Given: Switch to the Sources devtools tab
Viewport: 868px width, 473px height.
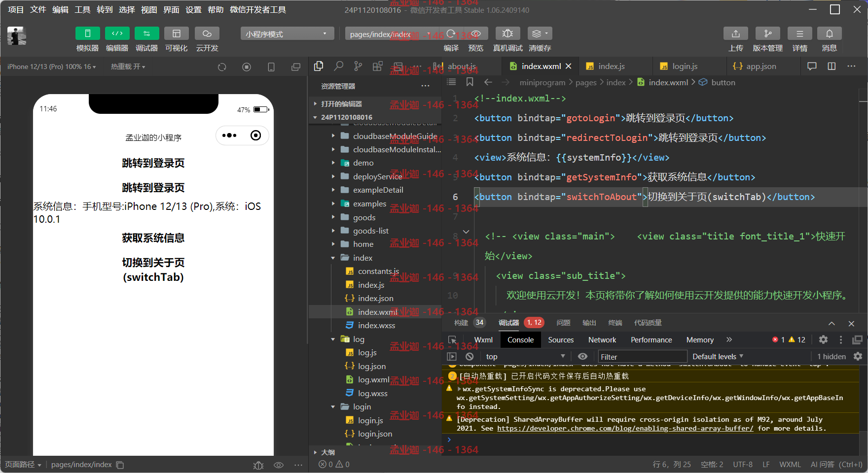Looking at the screenshot, I should tap(561, 340).
